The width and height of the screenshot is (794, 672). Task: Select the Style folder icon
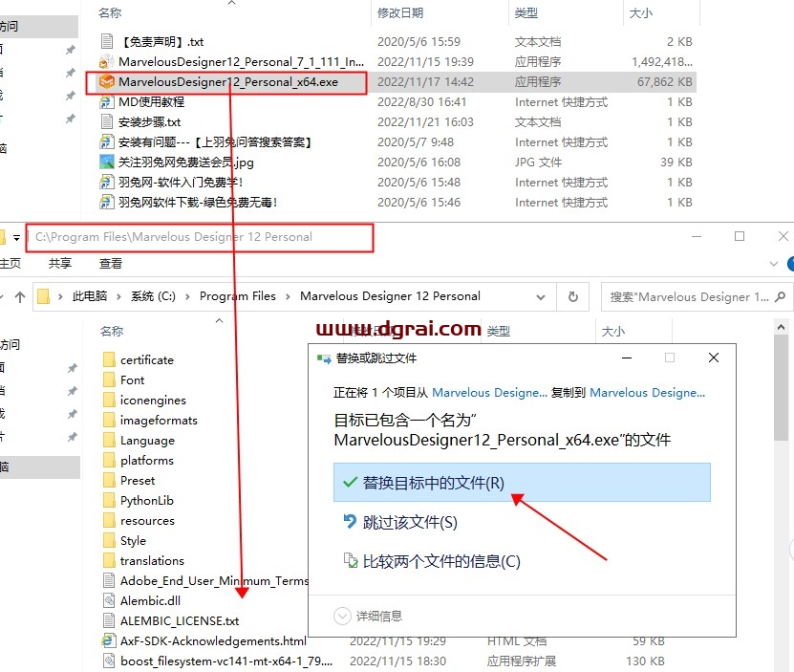point(109,541)
